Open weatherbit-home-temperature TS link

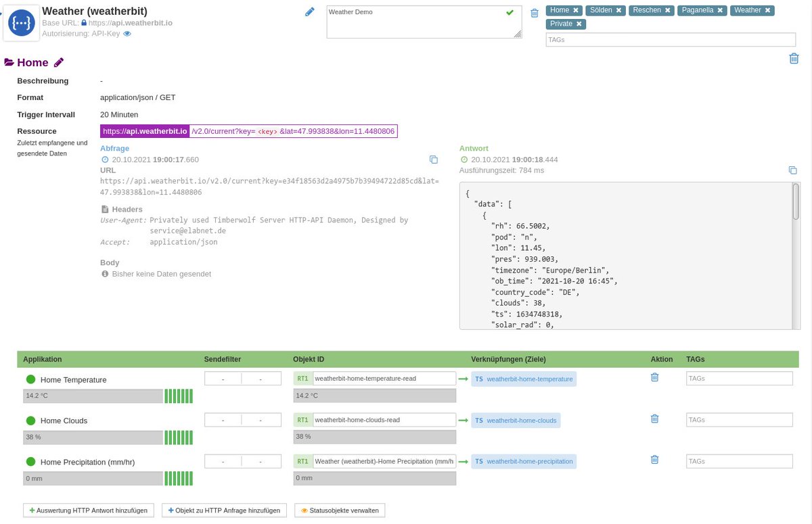click(x=524, y=379)
